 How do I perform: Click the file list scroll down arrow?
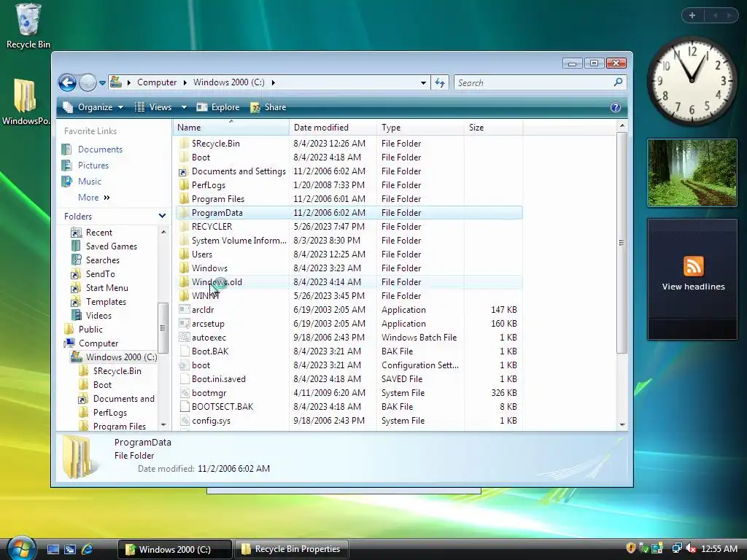[x=622, y=425]
